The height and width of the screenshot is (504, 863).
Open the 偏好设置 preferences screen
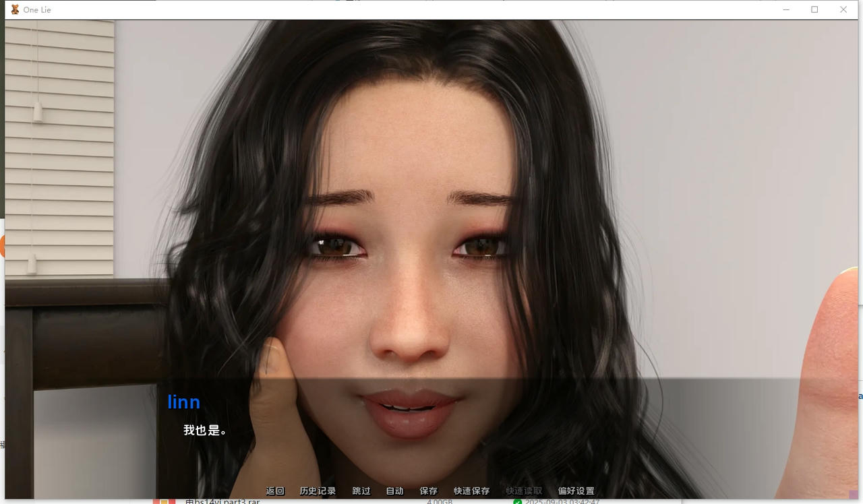click(x=576, y=491)
